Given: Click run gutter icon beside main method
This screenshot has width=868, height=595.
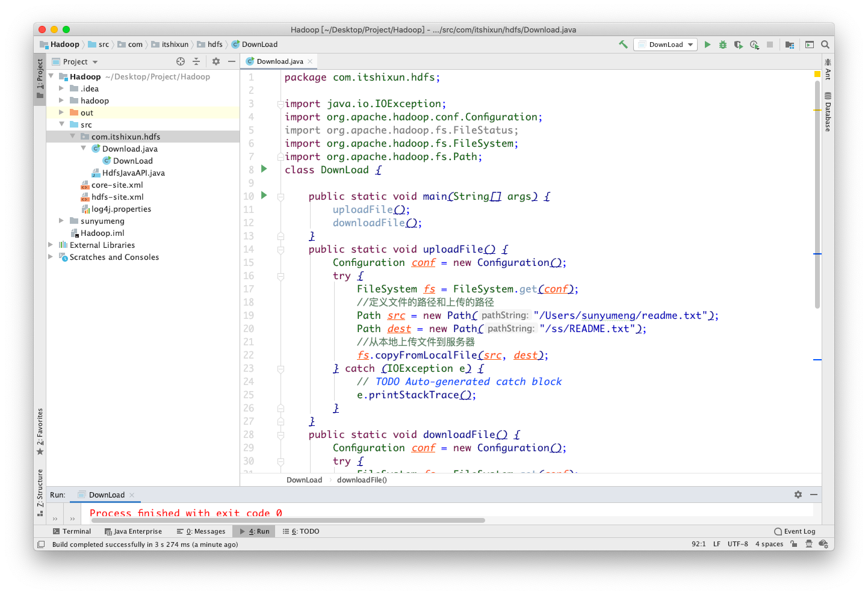Looking at the screenshot, I should click(x=264, y=196).
